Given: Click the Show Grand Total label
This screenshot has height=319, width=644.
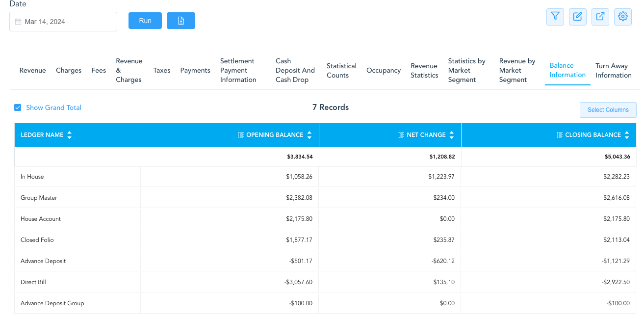Looking at the screenshot, I should tap(53, 107).
